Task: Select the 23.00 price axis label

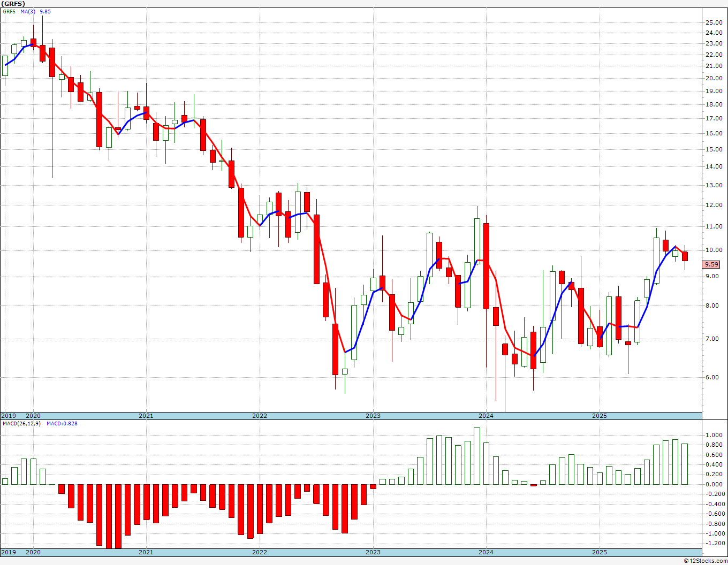Action: pyautogui.click(x=714, y=43)
